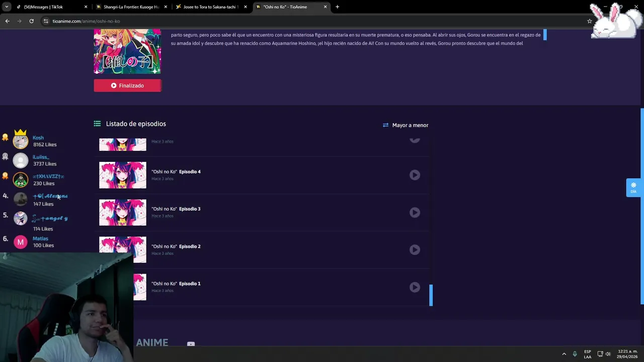Click the episode list scrollbar thumb
644x362 pixels.
pos(431,295)
